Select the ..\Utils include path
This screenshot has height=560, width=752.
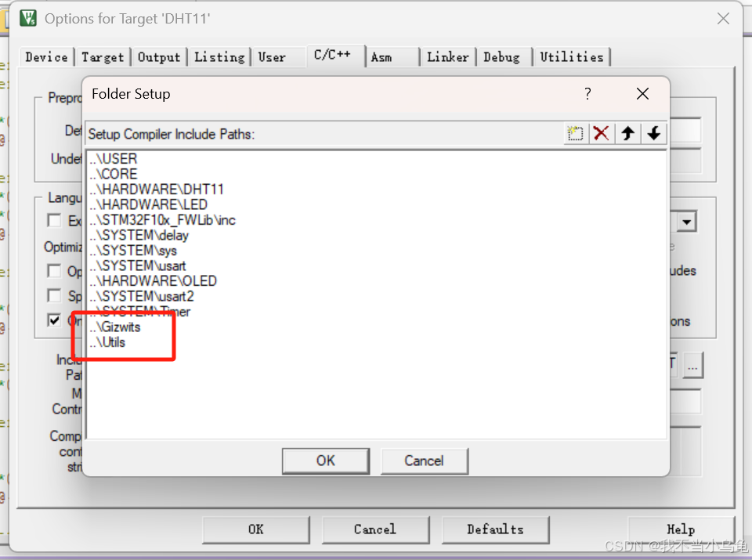pos(107,342)
